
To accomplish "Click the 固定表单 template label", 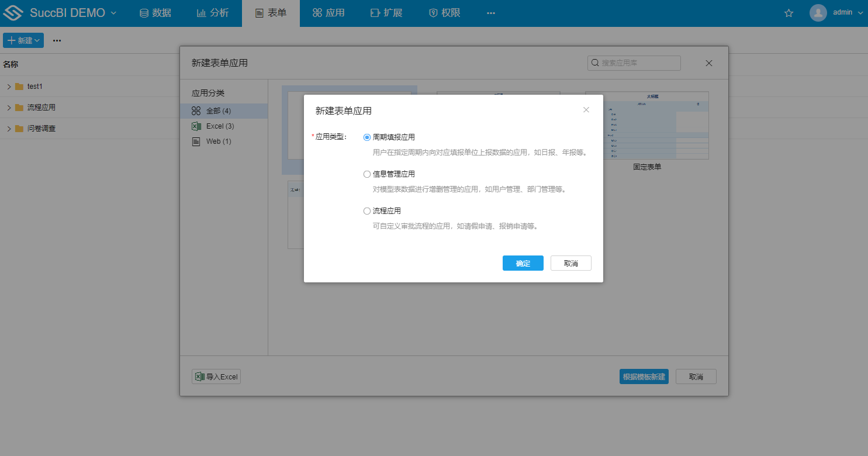I will pos(647,167).
